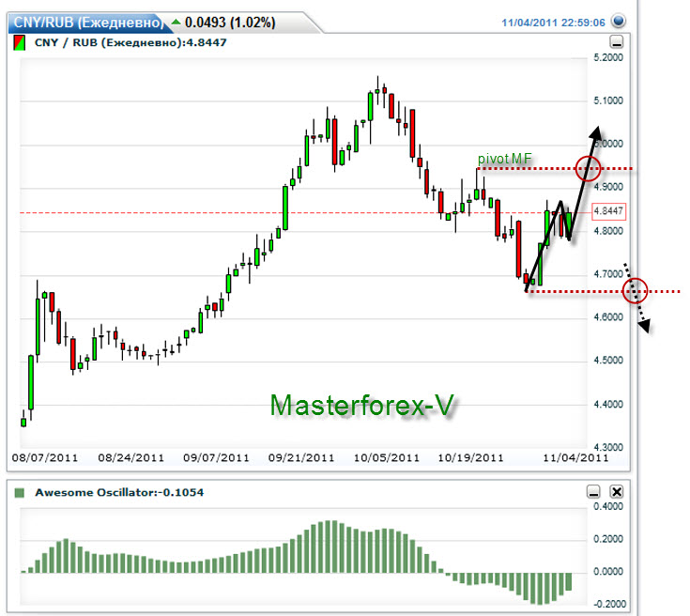Click the red-green candlestick legend icon
The image size is (690, 616).
point(19,43)
